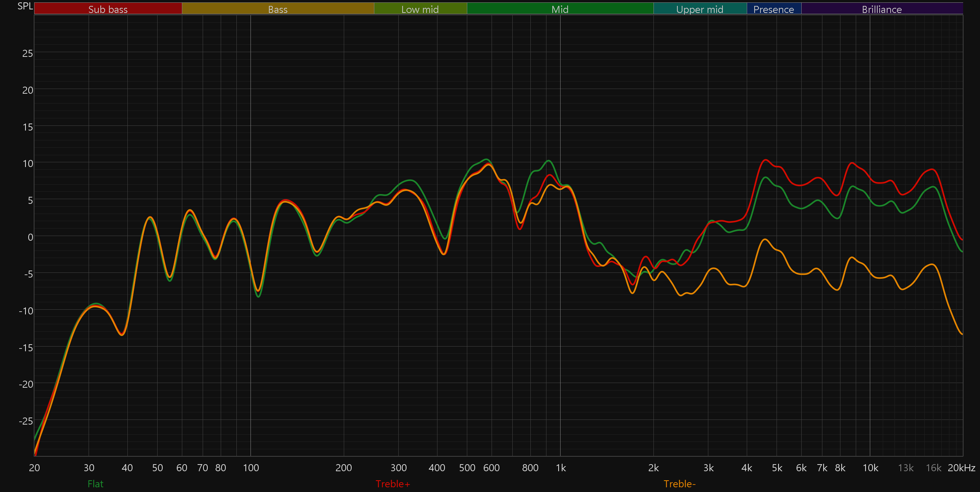Click the Treble- legend label

[x=679, y=484]
